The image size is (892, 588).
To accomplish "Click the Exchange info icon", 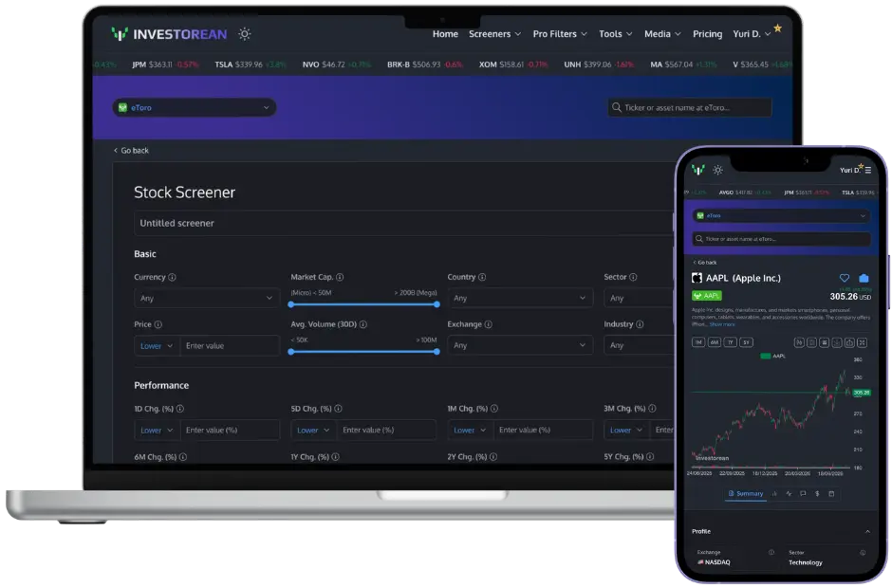I will point(488,324).
